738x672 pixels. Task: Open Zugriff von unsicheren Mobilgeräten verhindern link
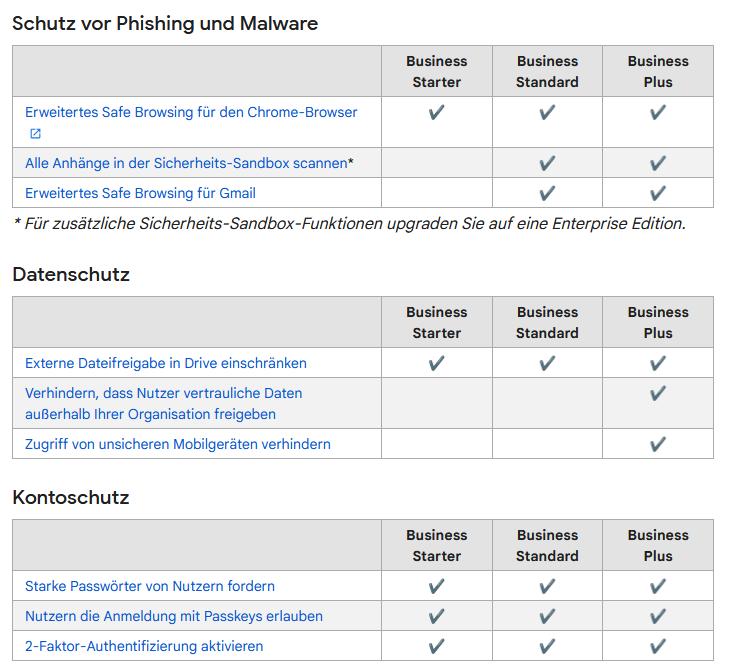178,445
